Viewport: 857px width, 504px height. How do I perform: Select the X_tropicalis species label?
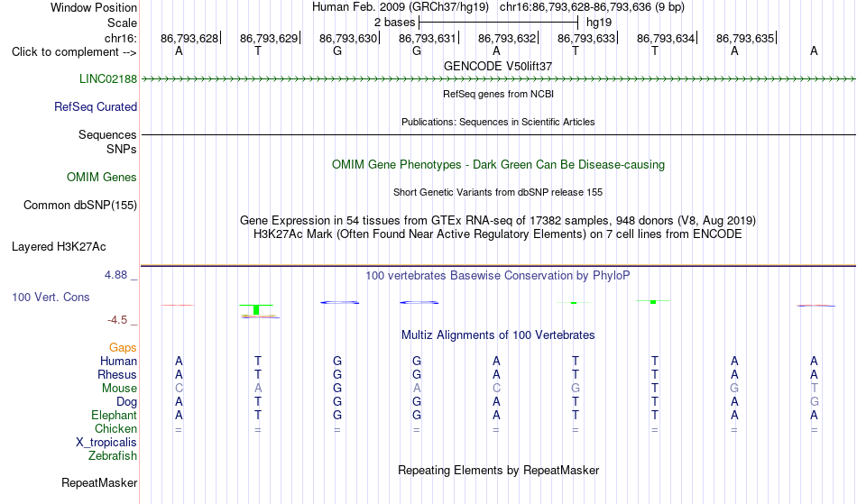pyautogui.click(x=106, y=443)
